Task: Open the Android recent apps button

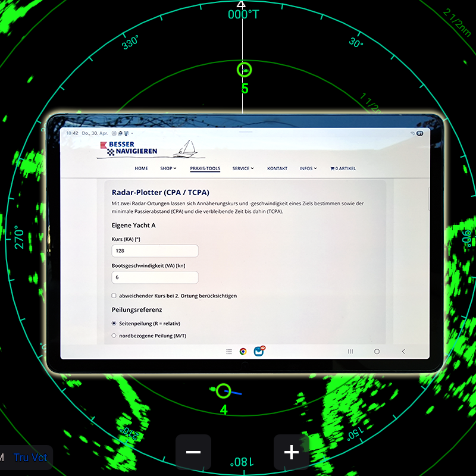Action: click(x=350, y=351)
